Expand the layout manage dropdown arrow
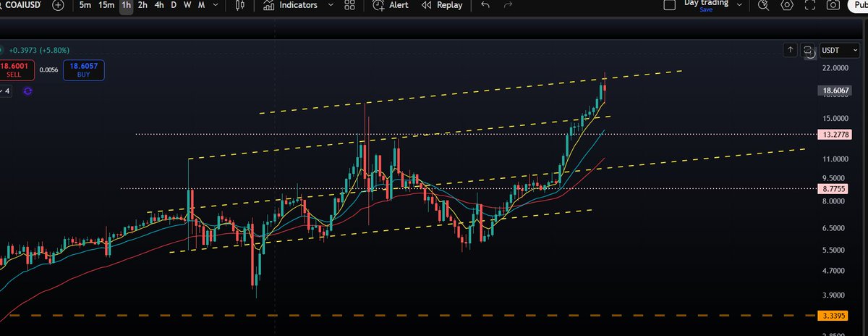868x336 pixels. tap(739, 5)
